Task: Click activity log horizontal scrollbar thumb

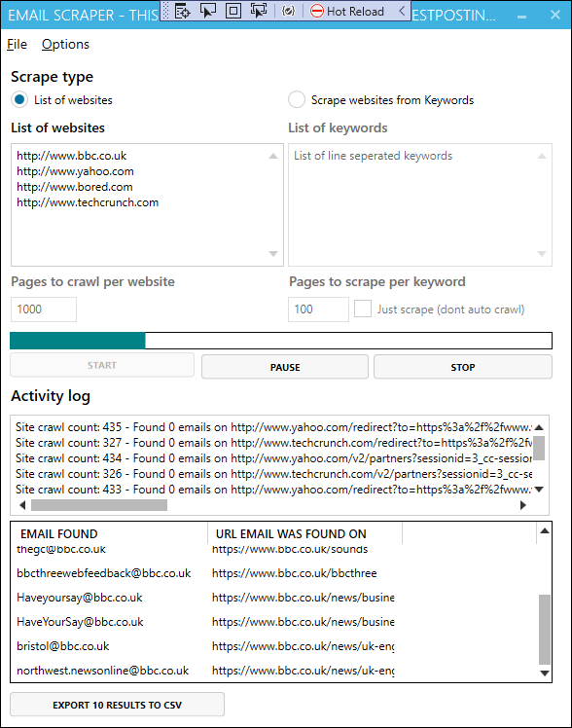Action: click(x=99, y=505)
